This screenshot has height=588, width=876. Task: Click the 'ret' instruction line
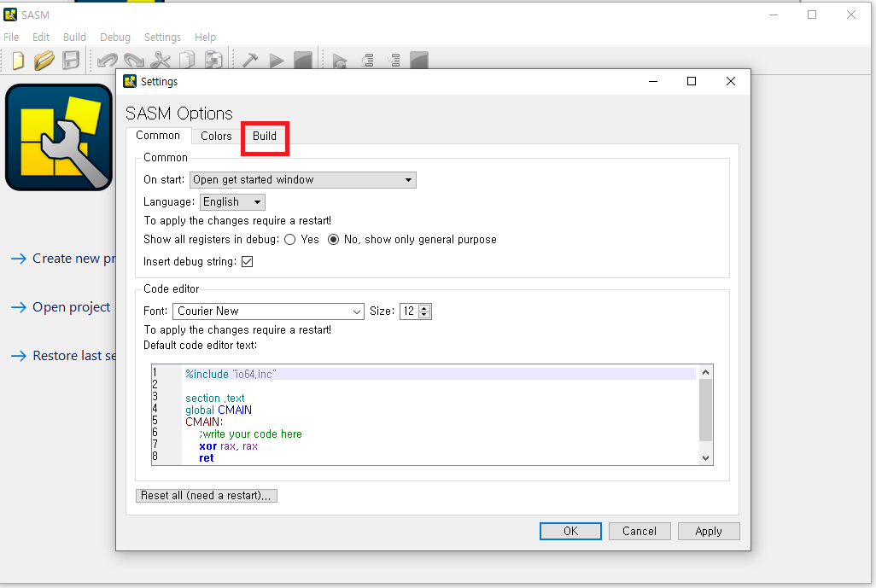(x=206, y=458)
